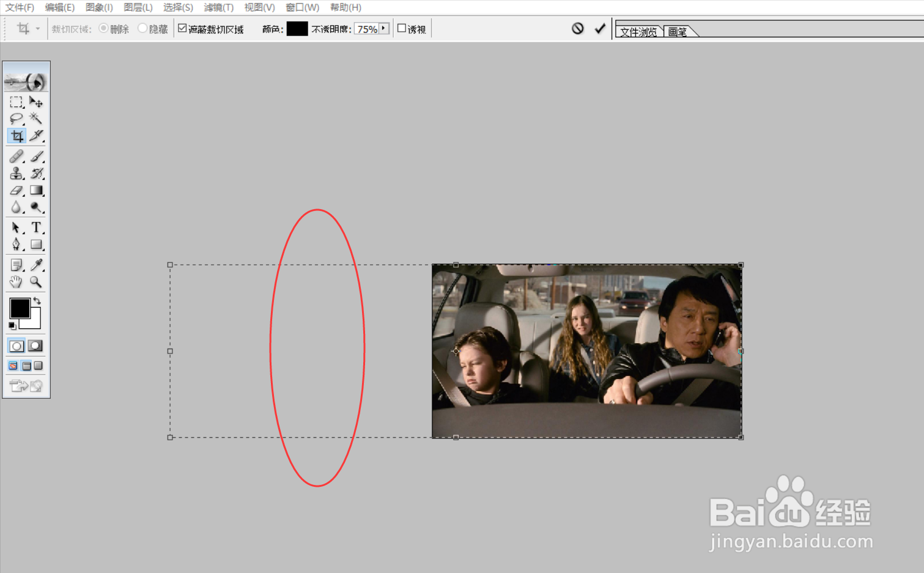
Task: Select the Slice tool
Action: 36,136
